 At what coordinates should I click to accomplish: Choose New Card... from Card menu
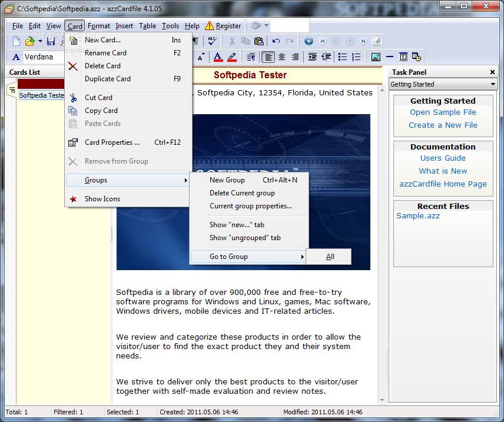[128, 40]
